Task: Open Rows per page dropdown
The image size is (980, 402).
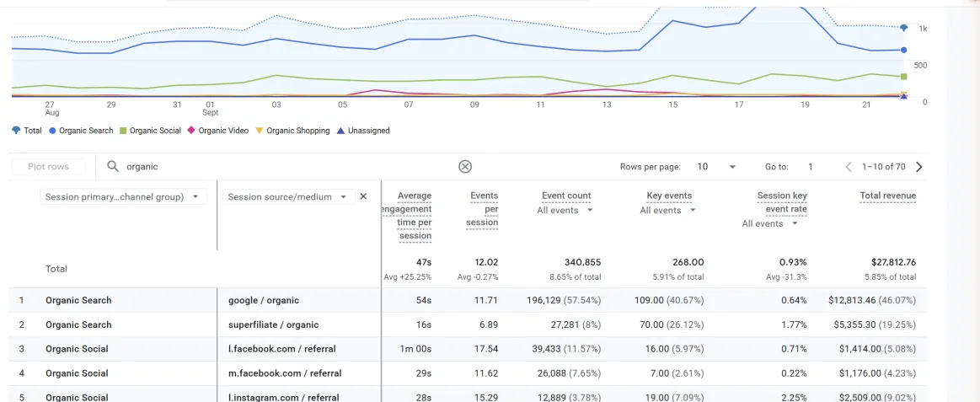Action: click(x=716, y=167)
